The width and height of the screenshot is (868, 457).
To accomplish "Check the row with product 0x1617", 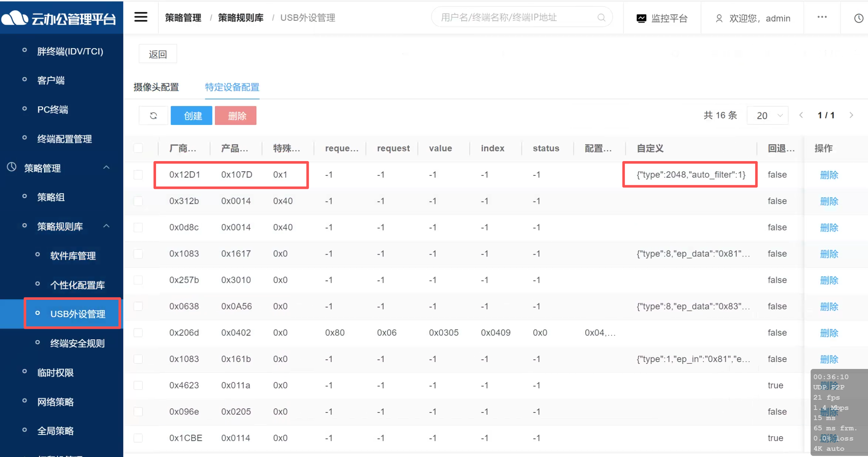I will point(138,254).
